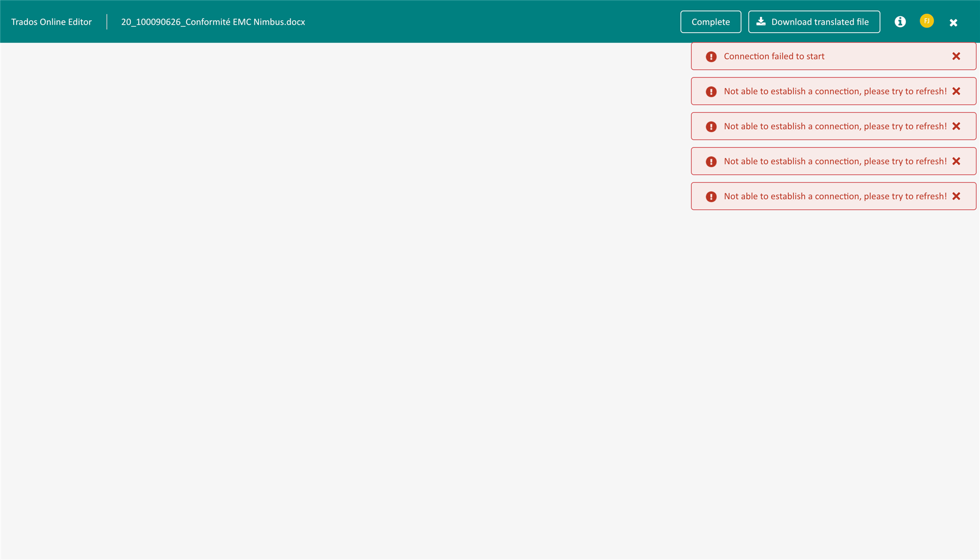
Task: Dismiss the third refresh connection warning
Action: click(x=956, y=161)
